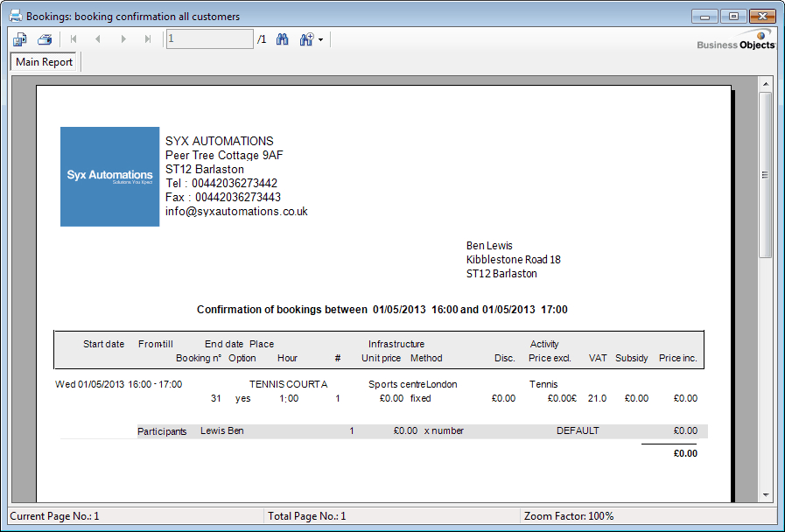
Task: Close the Bookings report window
Action: coord(763,17)
